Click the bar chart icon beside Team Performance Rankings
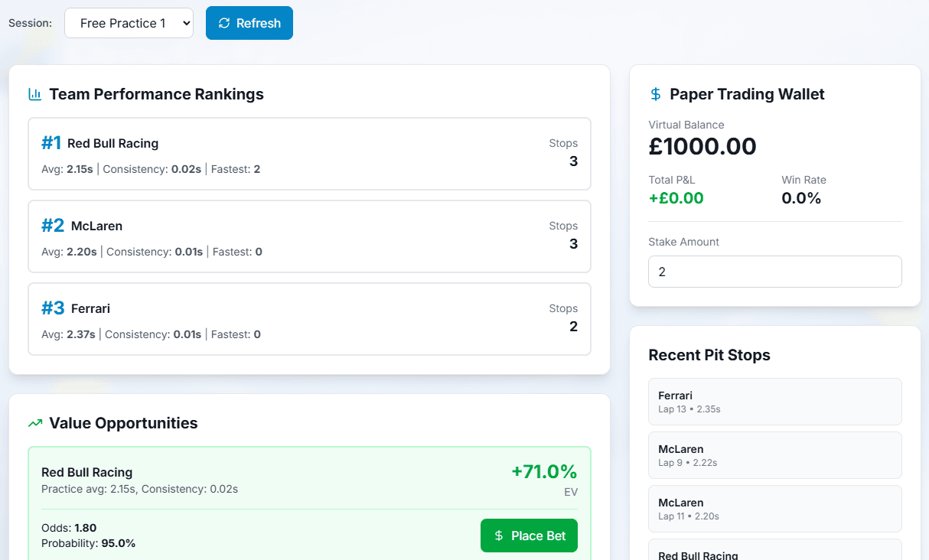The width and height of the screenshot is (929, 560). click(34, 94)
